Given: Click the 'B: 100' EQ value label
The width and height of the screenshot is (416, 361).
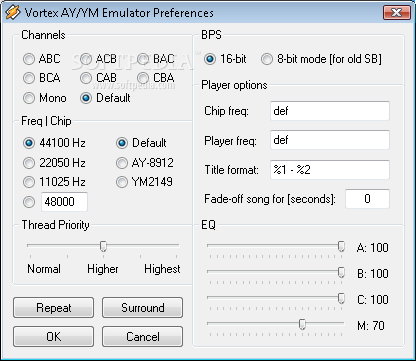Looking at the screenshot, I should click(373, 274).
